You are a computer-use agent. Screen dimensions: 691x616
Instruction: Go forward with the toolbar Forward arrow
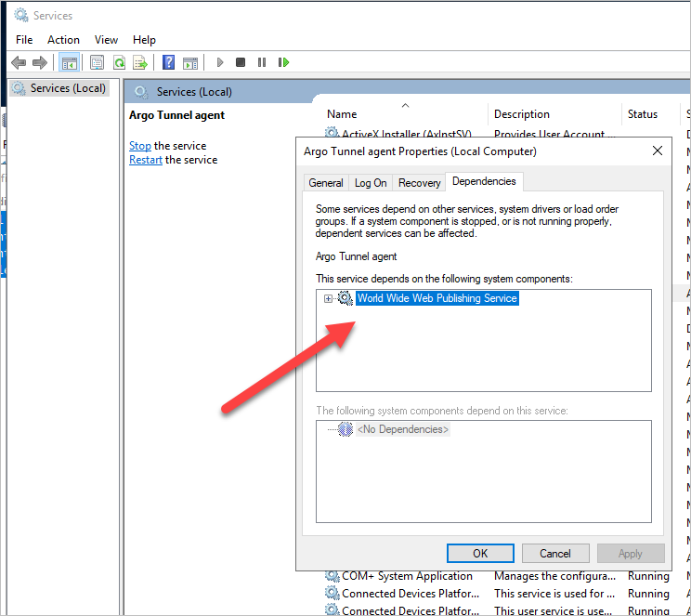40,62
